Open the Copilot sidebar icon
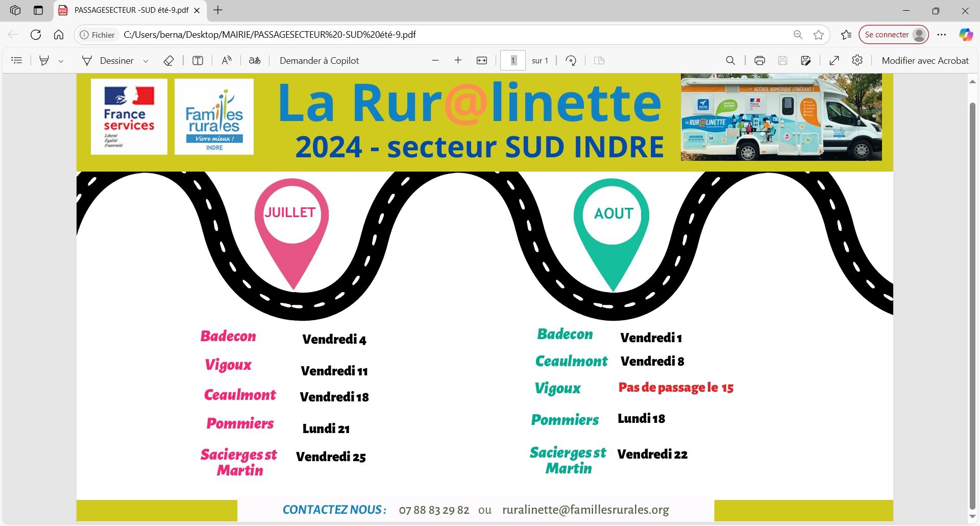This screenshot has width=980, height=526. pos(966,35)
